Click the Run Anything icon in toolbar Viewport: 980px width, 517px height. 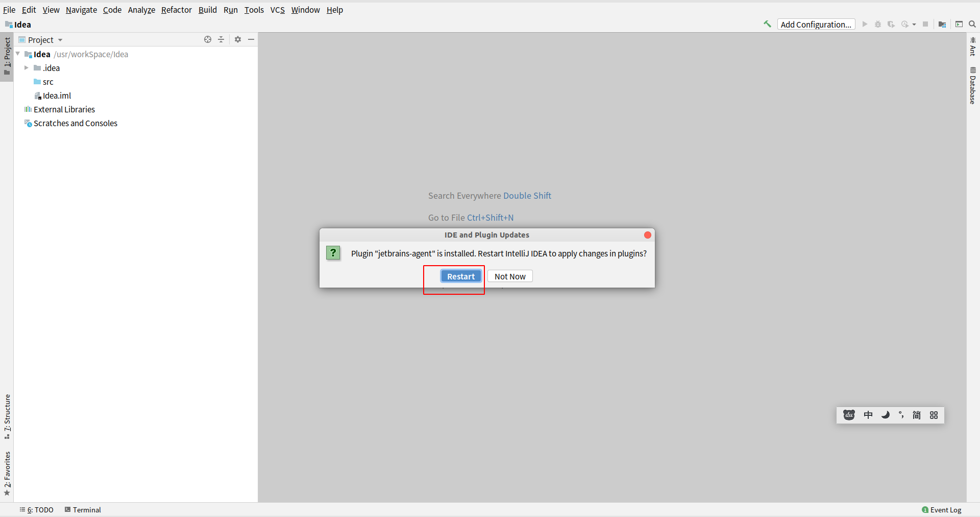point(959,25)
